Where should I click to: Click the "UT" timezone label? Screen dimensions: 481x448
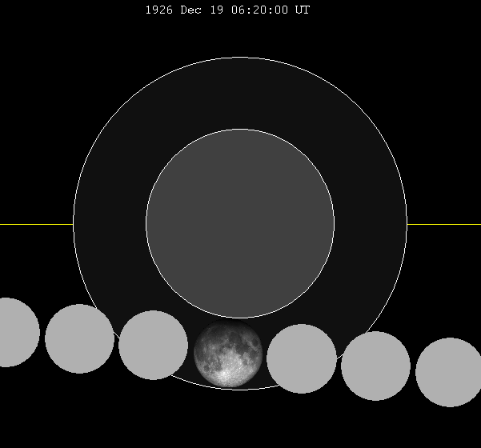[303, 10]
